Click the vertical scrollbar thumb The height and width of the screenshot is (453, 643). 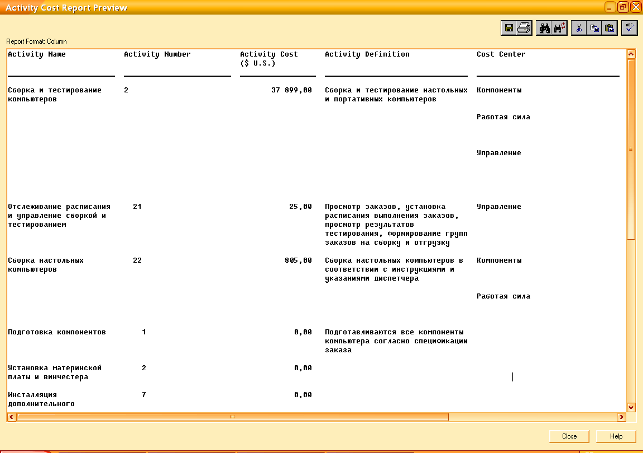631,150
